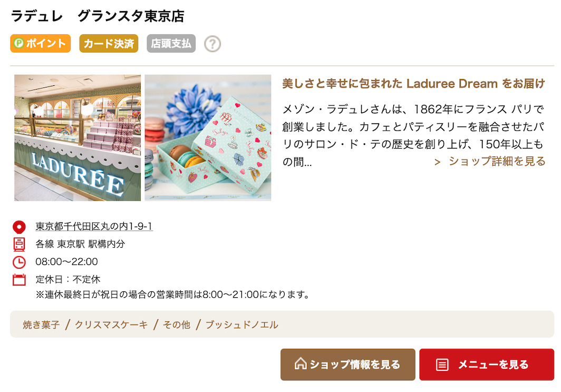Screen dimensions: 561x392
Task: Click the red map pin icon
Action: point(20,227)
